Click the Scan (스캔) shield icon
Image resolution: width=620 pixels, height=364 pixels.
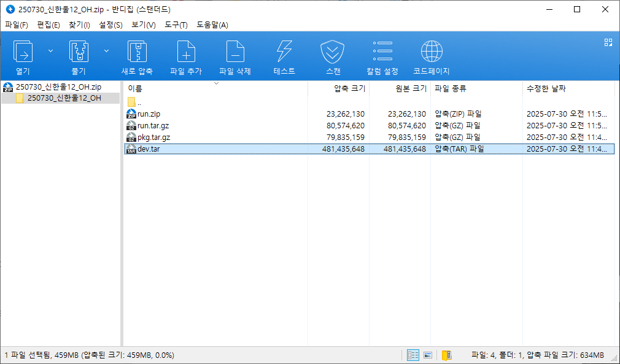pos(333,53)
